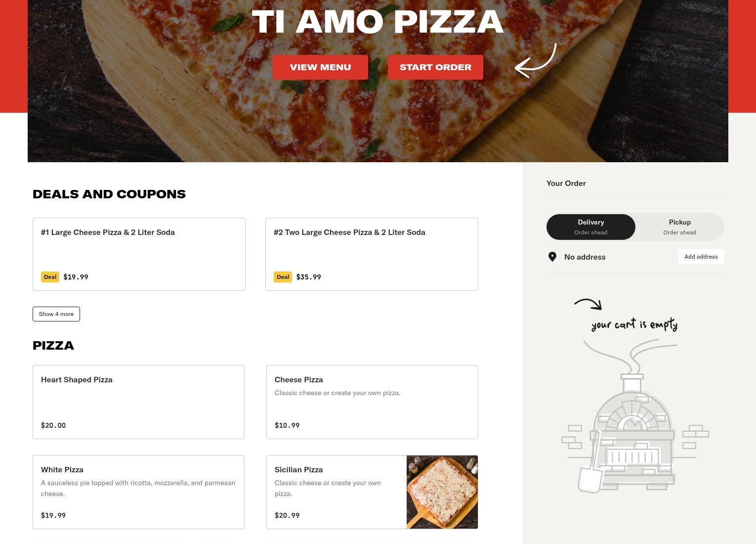Switch to the Pickup order option
Viewport: 756px width, 544px height.
click(x=680, y=227)
